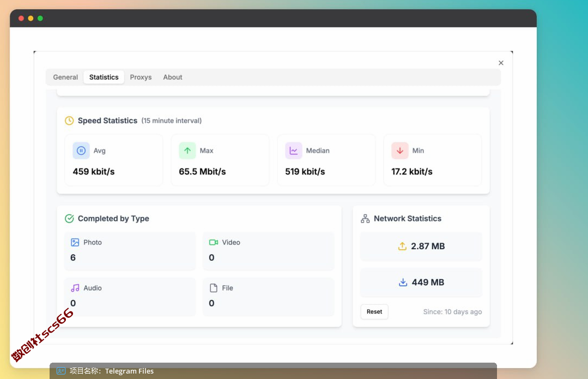Click the macOS yellow minimize button
The height and width of the screenshot is (379, 588).
click(31, 19)
